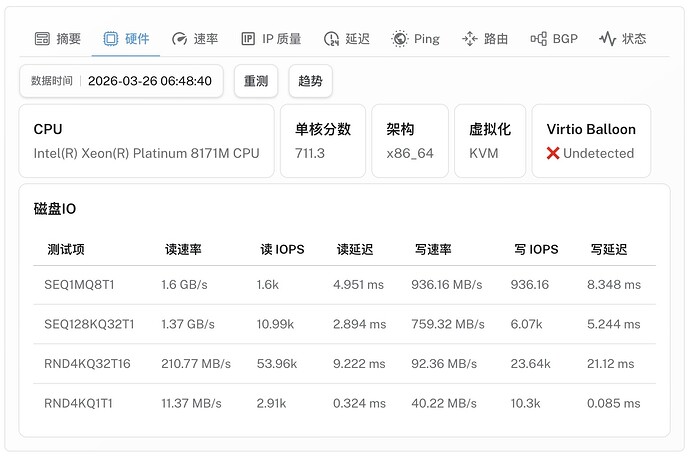This screenshot has width=690, height=459.
Task: Click the routing (路由) arrows icon
Action: click(470, 39)
